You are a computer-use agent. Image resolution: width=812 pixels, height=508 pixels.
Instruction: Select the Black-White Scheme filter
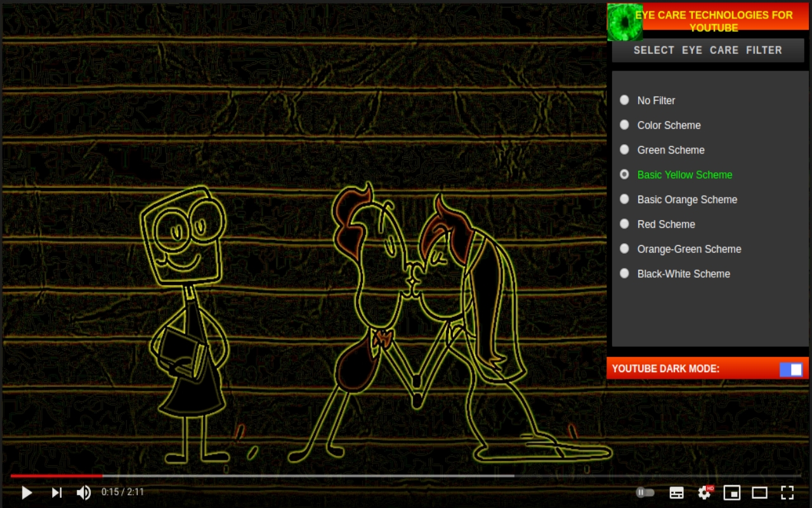(x=625, y=274)
